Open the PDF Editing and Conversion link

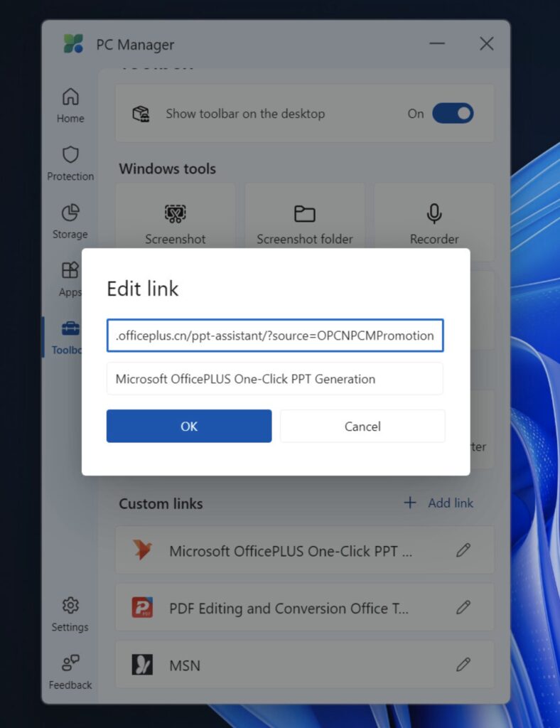pyautogui.click(x=305, y=607)
